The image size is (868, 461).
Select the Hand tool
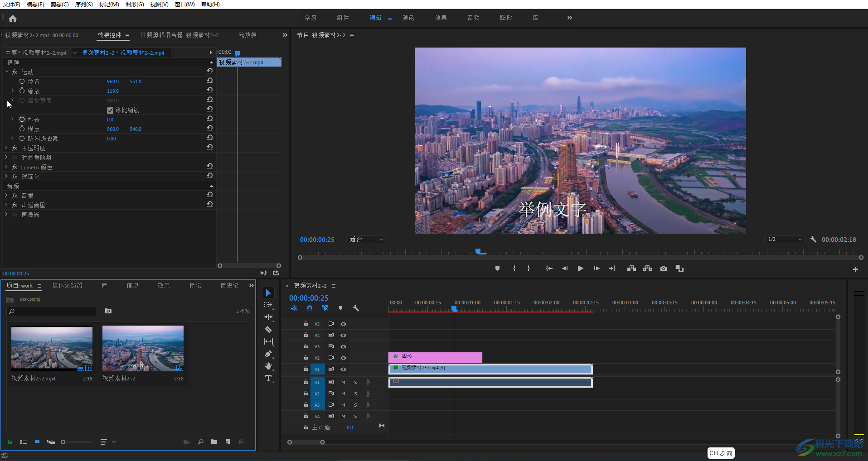(268, 366)
